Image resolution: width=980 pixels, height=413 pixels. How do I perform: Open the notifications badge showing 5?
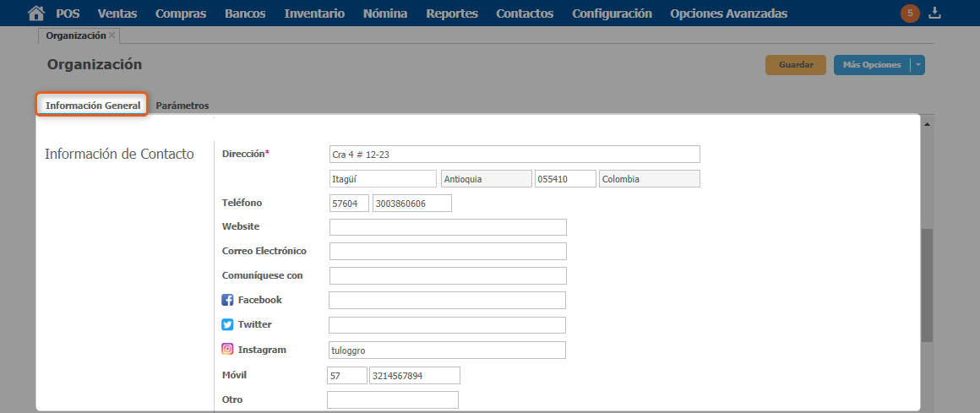coord(910,14)
